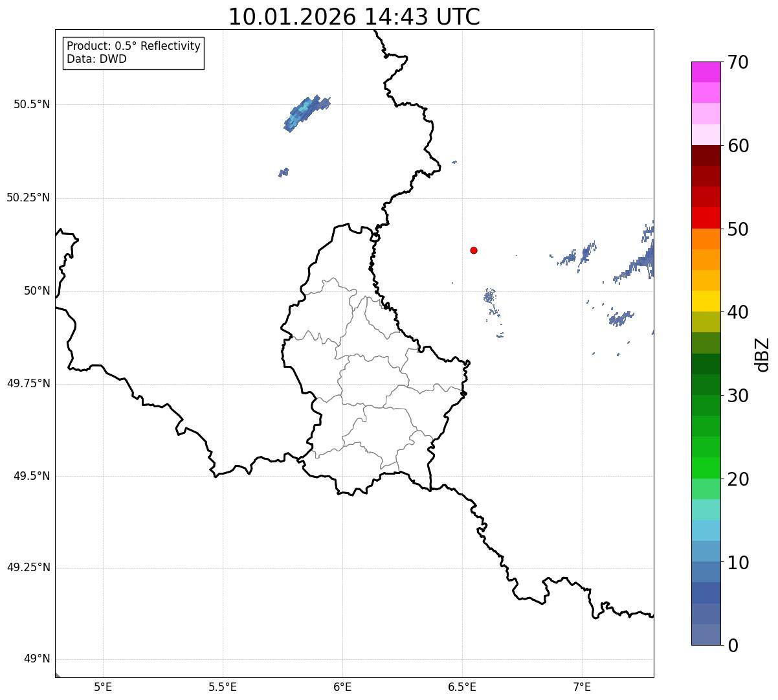Click the echo patch near 49.9°N 7.15°E
Screen dimensions: 778x700
tap(620, 318)
